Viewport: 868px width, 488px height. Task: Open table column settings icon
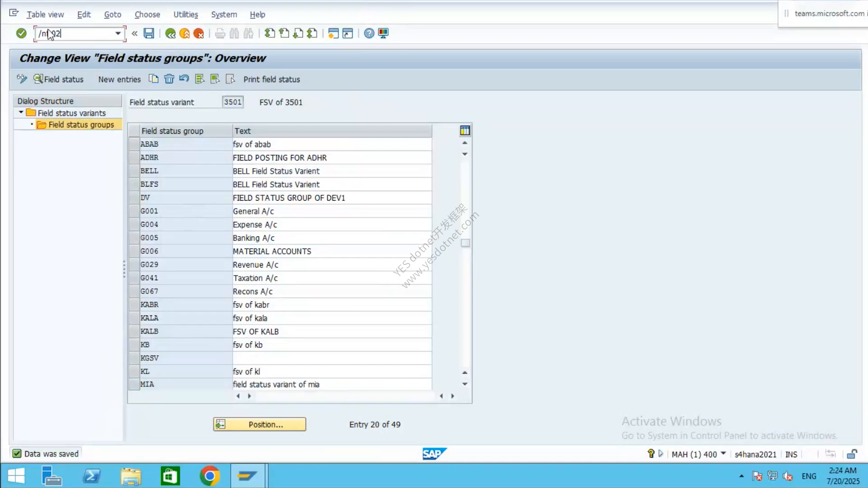pos(465,131)
